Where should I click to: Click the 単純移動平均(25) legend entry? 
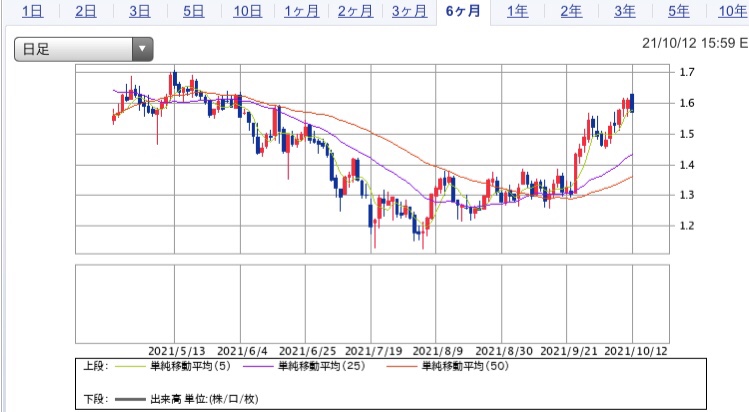[x=321, y=366]
